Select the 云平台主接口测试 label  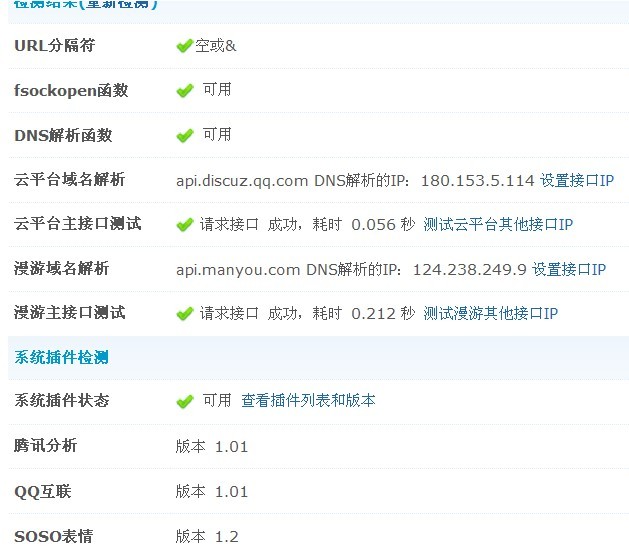[x=77, y=224]
